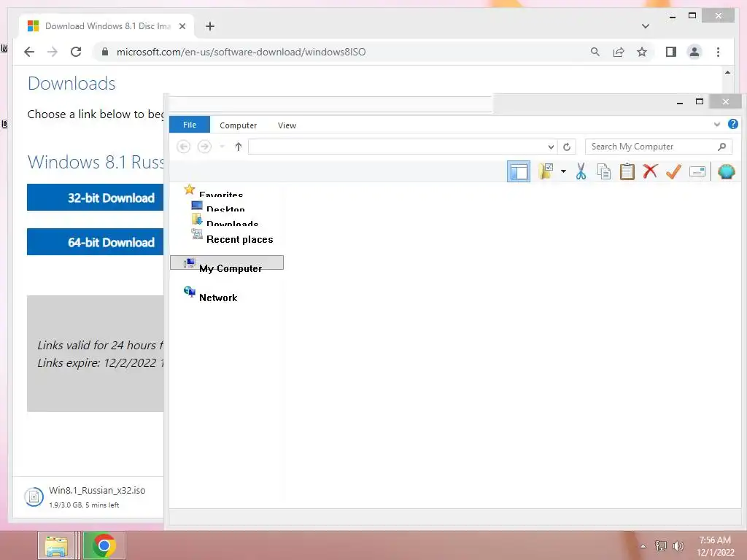
Task: Go back in Chrome
Action: coord(29,52)
